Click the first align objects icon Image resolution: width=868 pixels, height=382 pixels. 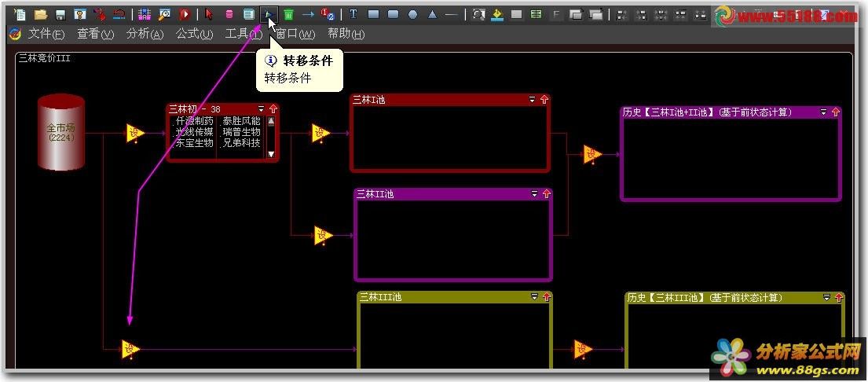point(621,15)
